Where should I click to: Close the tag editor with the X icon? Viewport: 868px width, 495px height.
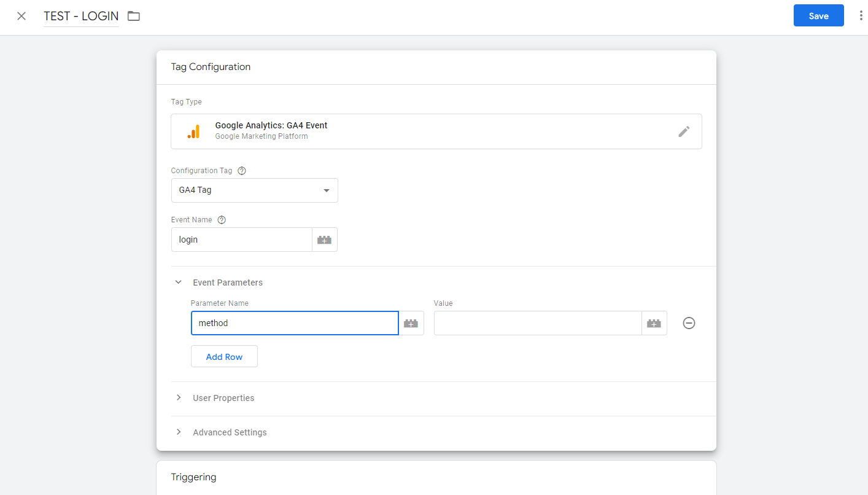coord(21,16)
